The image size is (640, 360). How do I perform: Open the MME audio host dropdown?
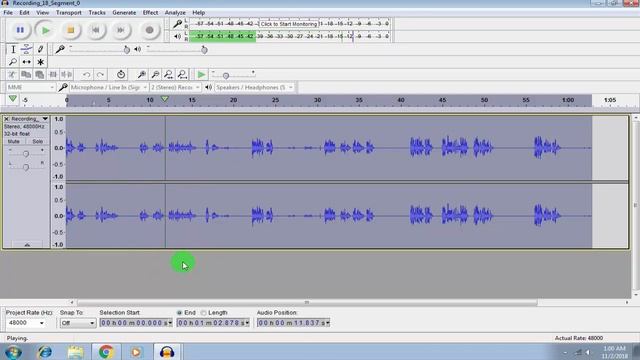(30, 87)
